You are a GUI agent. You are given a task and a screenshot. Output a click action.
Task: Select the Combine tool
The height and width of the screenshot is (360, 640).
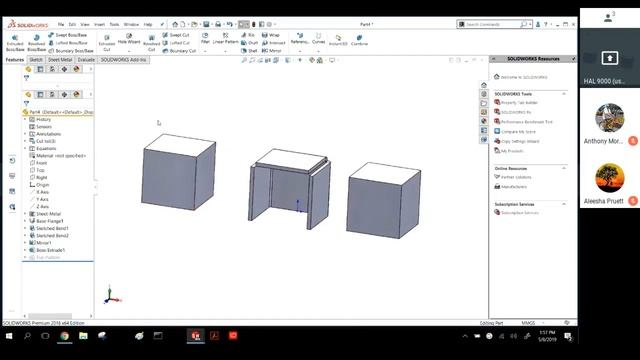[359, 40]
